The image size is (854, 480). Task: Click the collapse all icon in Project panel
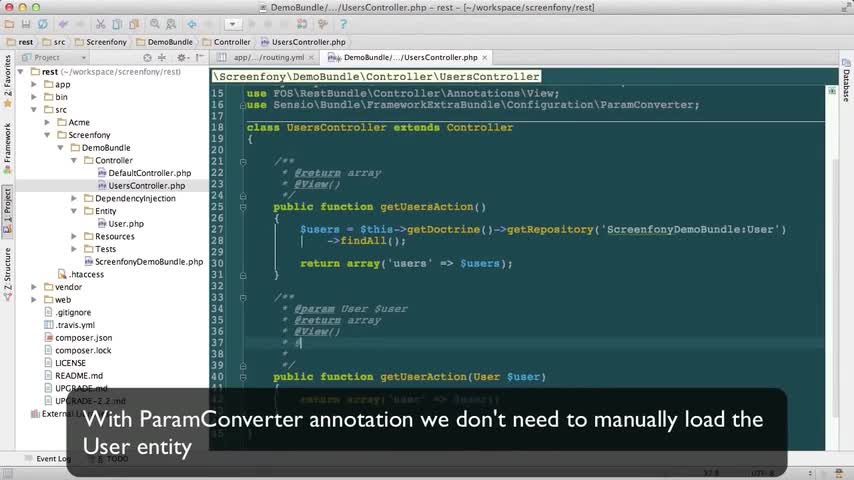[x=162, y=57]
